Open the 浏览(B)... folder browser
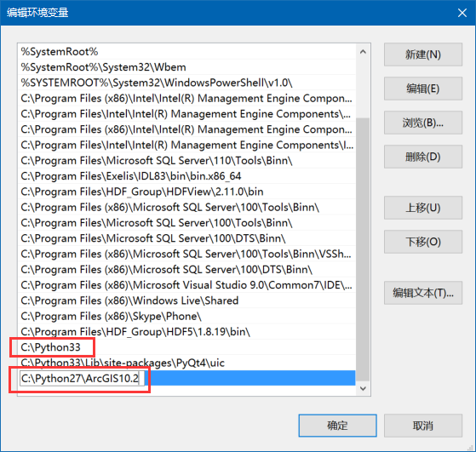The height and width of the screenshot is (452, 476). [423, 123]
